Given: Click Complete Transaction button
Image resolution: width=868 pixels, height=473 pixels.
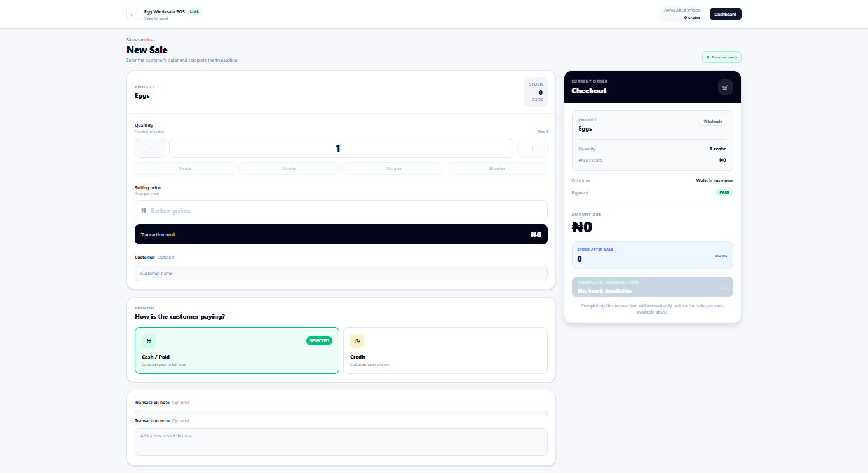Looking at the screenshot, I should click(653, 287).
